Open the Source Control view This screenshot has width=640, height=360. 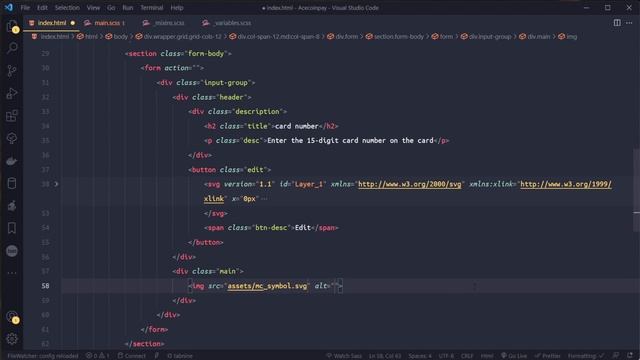tap(12, 71)
